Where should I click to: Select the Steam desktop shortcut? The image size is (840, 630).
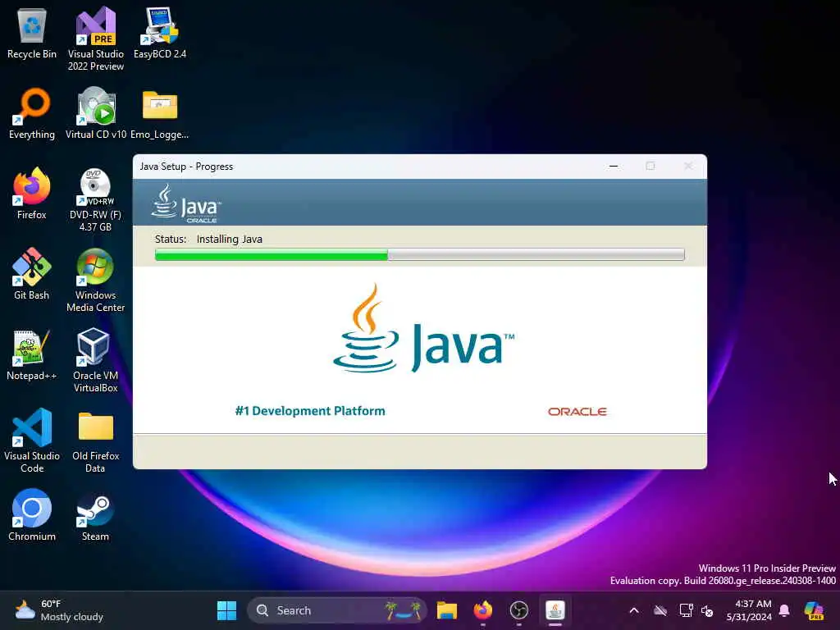click(x=95, y=515)
